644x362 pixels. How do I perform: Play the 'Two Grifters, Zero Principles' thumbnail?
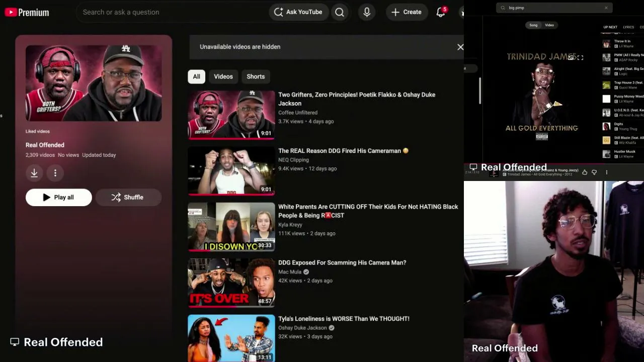(x=231, y=115)
